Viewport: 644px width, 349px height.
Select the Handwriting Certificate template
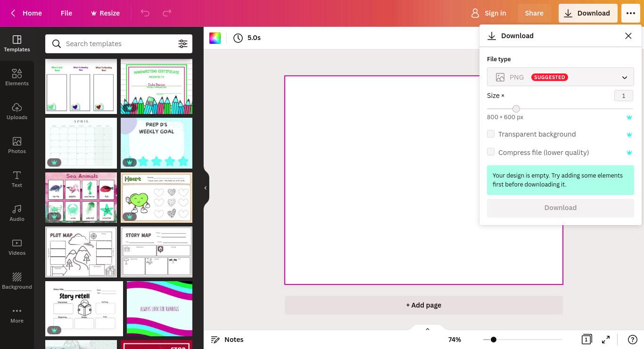click(157, 86)
